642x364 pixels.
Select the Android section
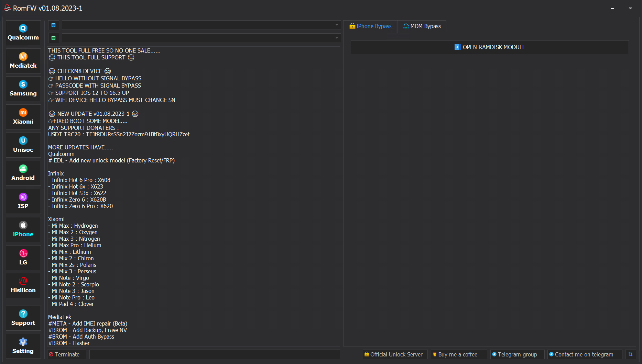23,173
